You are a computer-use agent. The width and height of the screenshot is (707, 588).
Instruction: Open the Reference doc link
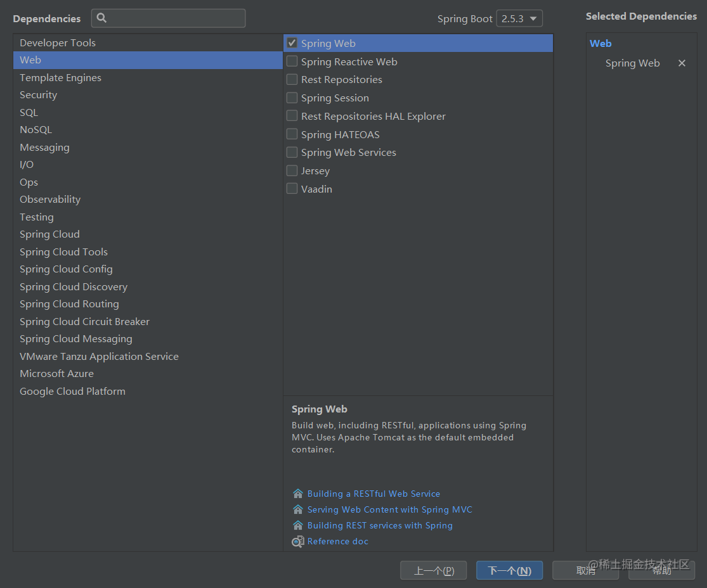click(338, 541)
